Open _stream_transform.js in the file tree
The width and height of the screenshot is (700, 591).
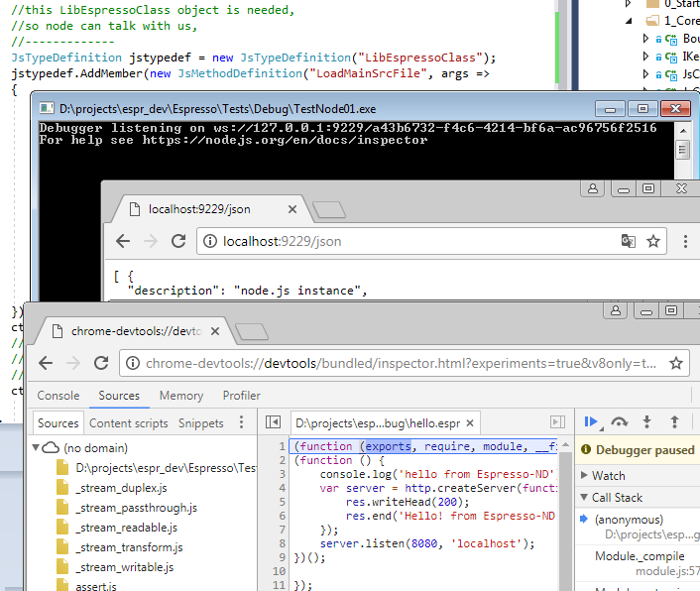pyautogui.click(x=129, y=547)
